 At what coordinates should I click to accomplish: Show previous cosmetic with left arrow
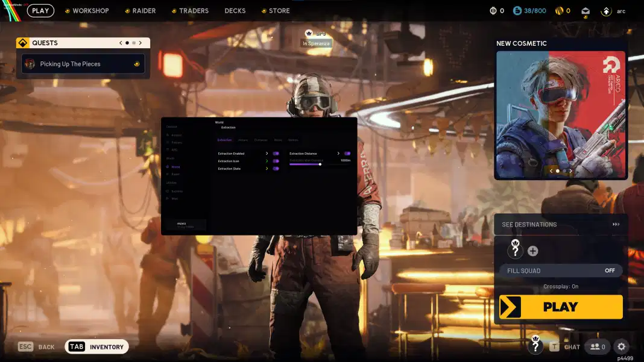(551, 170)
